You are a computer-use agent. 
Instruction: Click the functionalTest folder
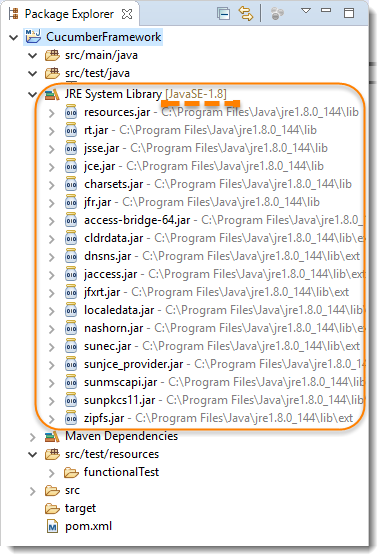coord(112,472)
